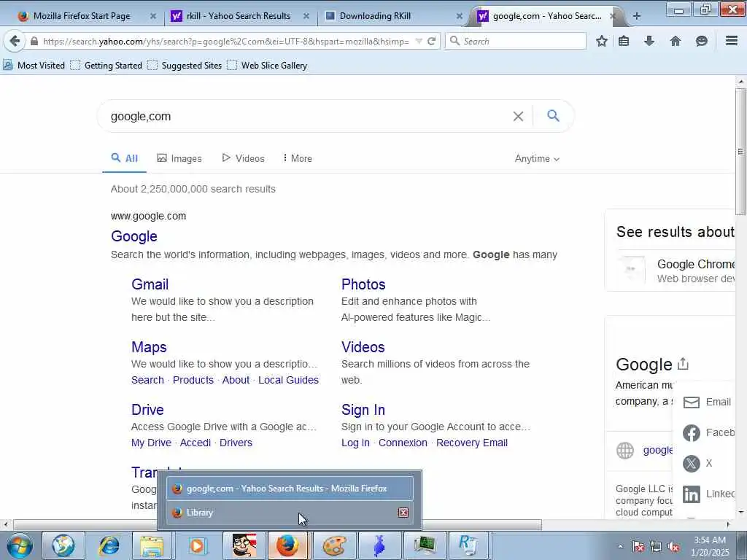Click the muted volume tray icon
This screenshot has width=747, height=560.
(x=673, y=547)
